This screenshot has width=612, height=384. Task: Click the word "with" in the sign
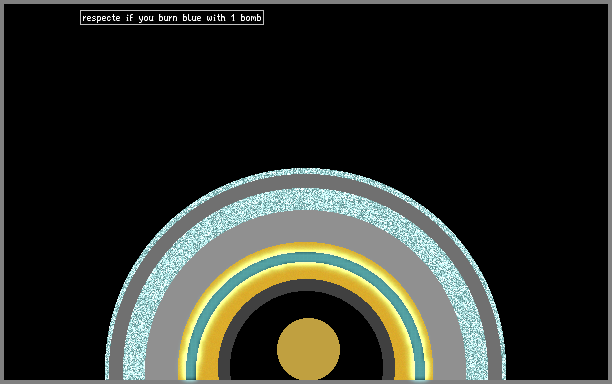[x=216, y=18]
